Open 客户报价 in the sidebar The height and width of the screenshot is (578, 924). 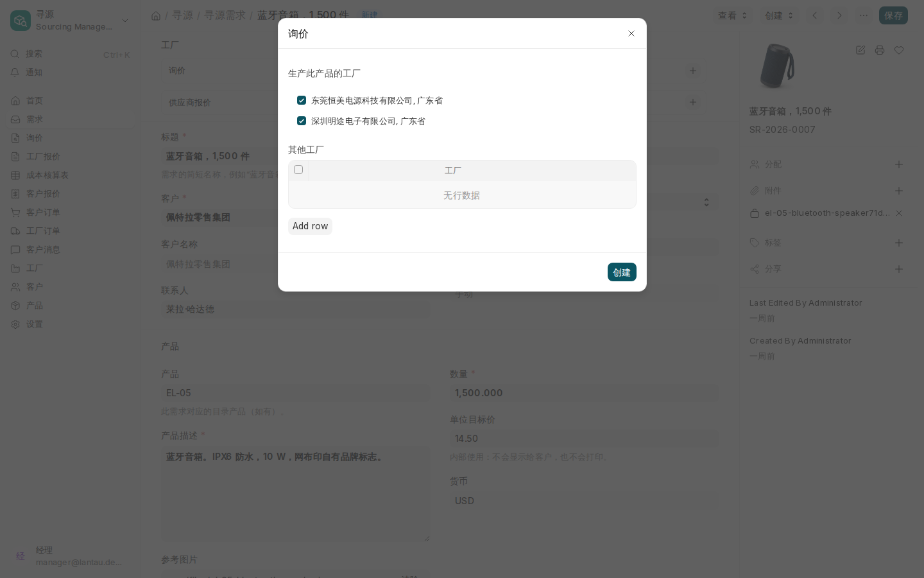point(71,194)
